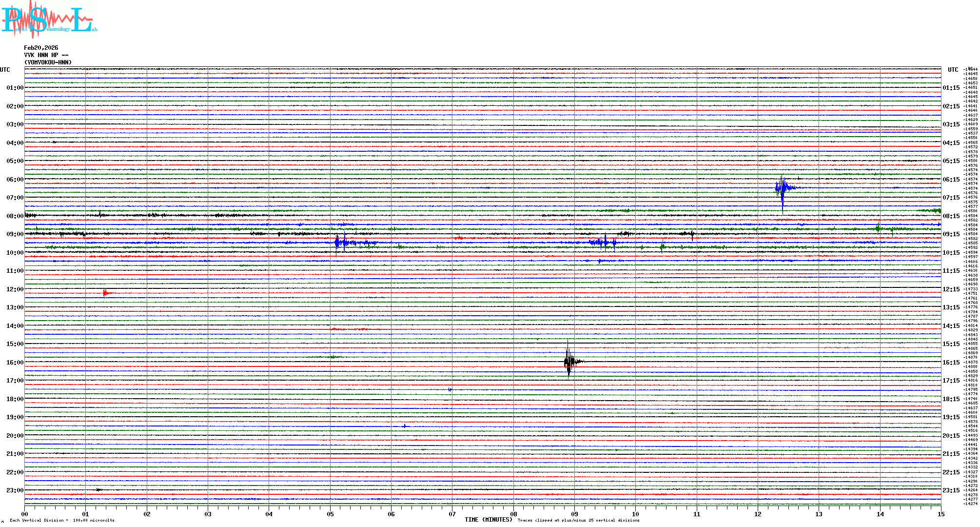The height and width of the screenshot is (527, 980).
Task: Click the 01:15 time label on right axis
Action: point(951,88)
